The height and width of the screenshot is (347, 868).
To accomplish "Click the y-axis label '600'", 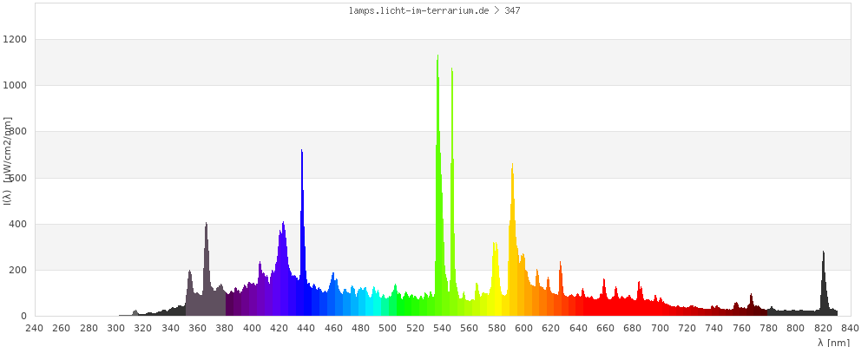I will coord(18,179).
